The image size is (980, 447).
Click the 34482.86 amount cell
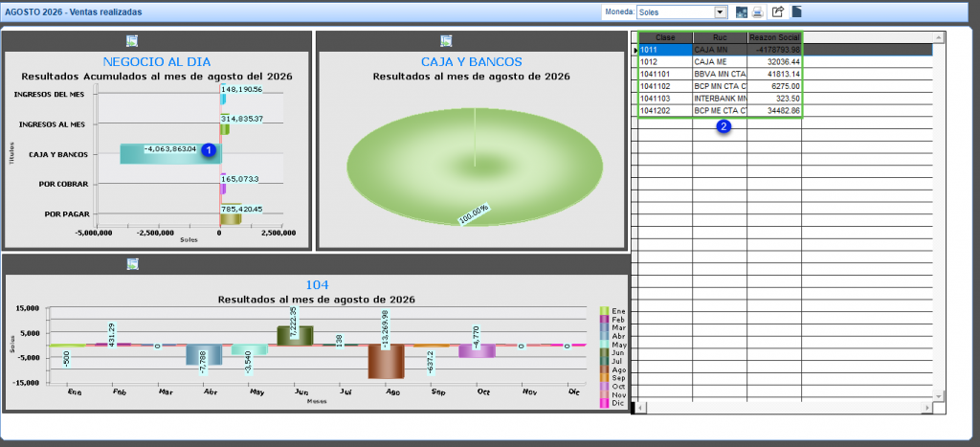point(774,111)
